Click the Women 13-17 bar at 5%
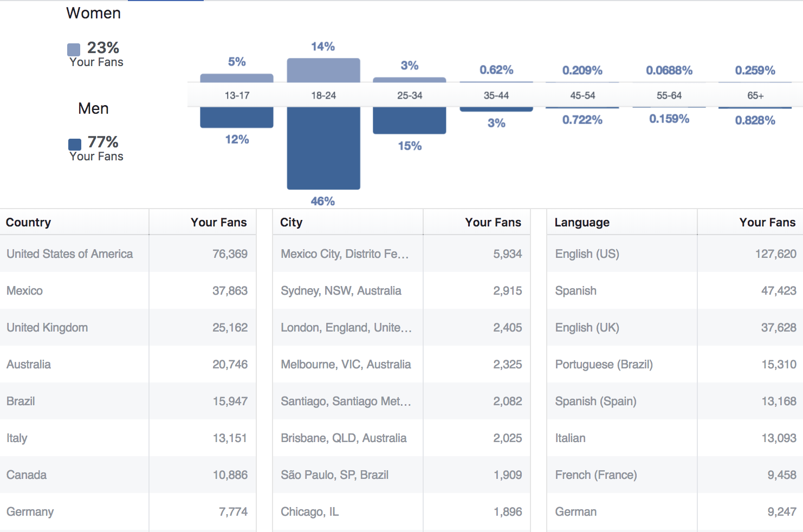 (237, 78)
